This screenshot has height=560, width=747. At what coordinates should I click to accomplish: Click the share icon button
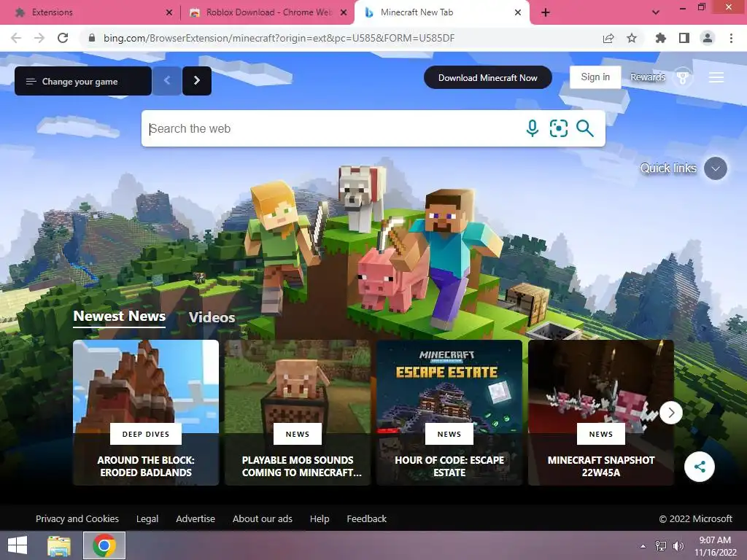(x=700, y=467)
